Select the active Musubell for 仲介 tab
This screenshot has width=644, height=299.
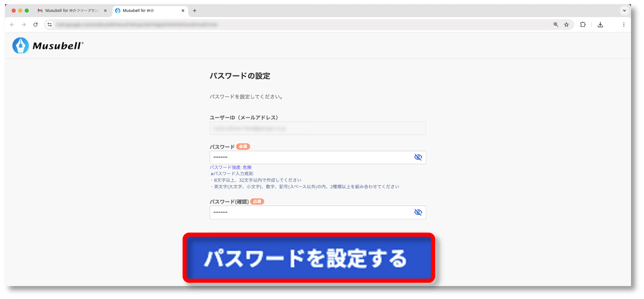[x=147, y=11]
